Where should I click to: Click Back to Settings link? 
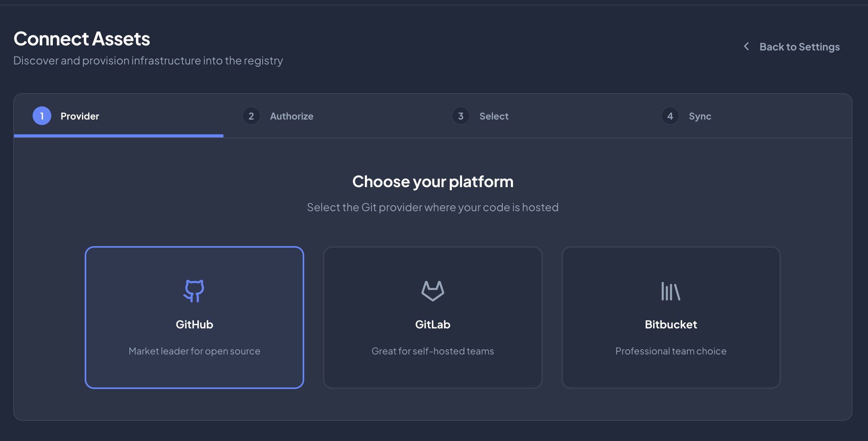coord(799,47)
